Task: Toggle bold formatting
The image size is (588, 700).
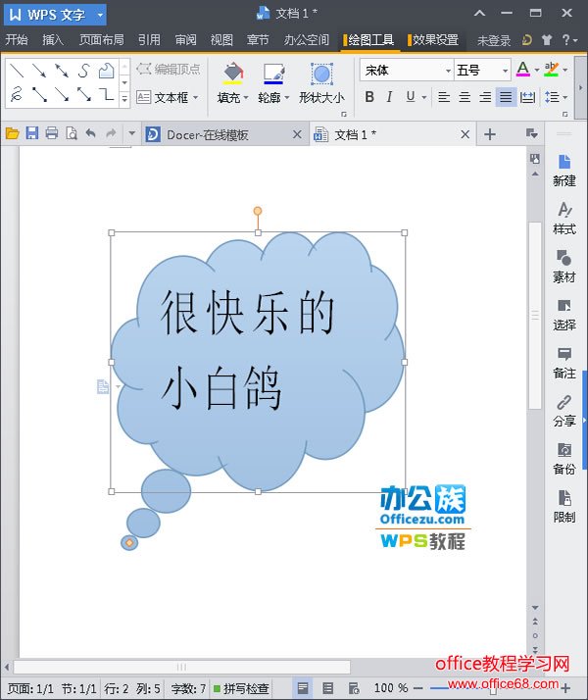Action: (x=369, y=97)
